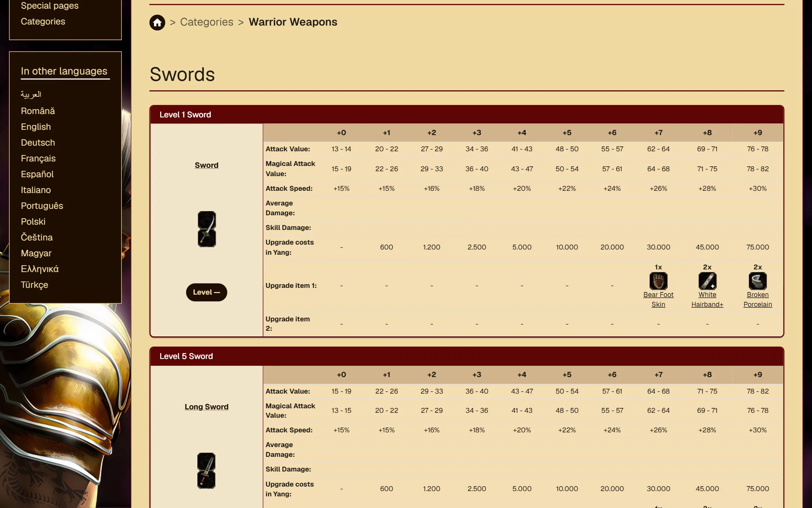Switch language to Deutsch
The height and width of the screenshot is (508, 812).
click(x=38, y=142)
